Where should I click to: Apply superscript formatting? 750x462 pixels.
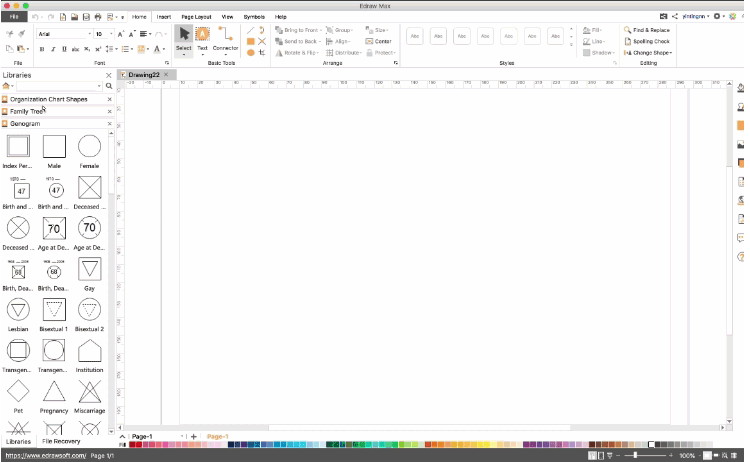(98, 49)
